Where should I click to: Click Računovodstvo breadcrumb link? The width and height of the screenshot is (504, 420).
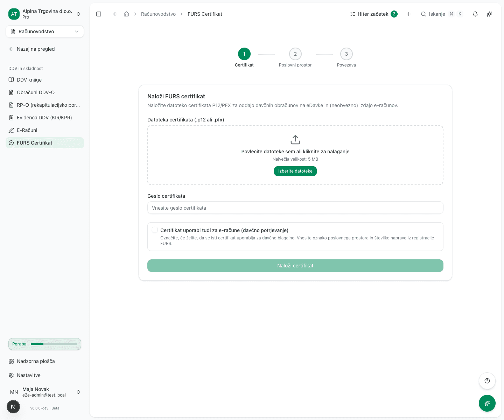[158, 14]
